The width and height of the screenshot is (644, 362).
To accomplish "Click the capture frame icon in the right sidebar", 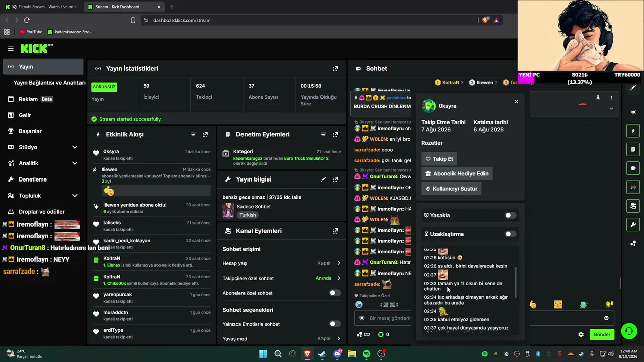I will [x=633, y=112].
